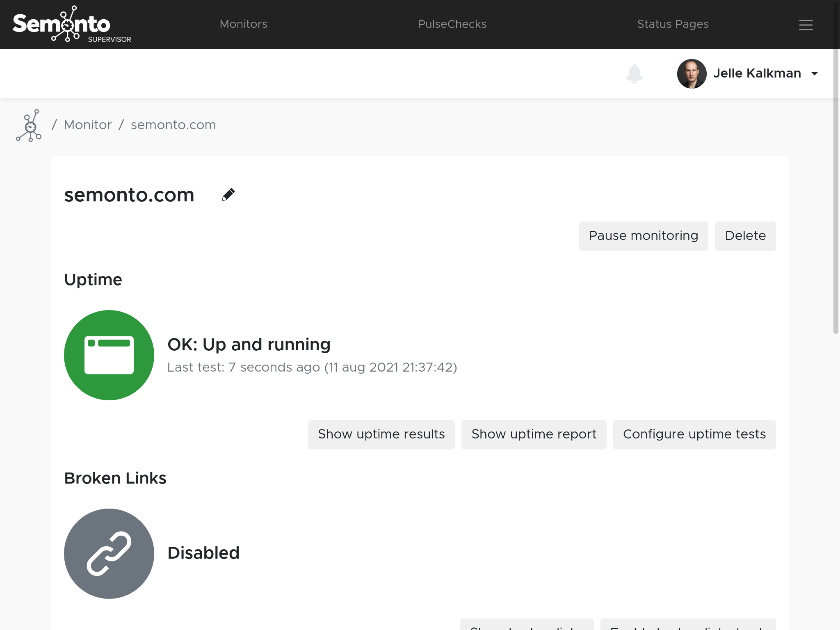
Task: Click Jelle Kalkman's profile avatar
Action: [x=692, y=73]
